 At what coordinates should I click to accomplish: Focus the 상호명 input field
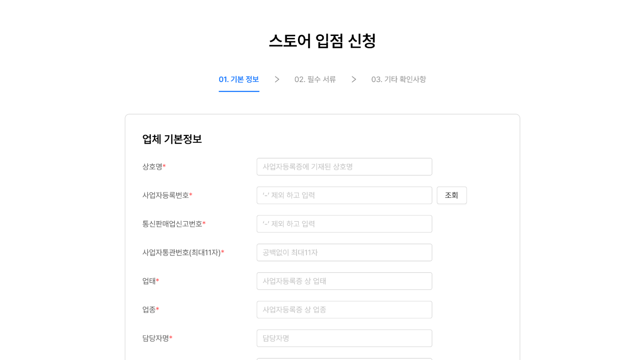(x=344, y=167)
